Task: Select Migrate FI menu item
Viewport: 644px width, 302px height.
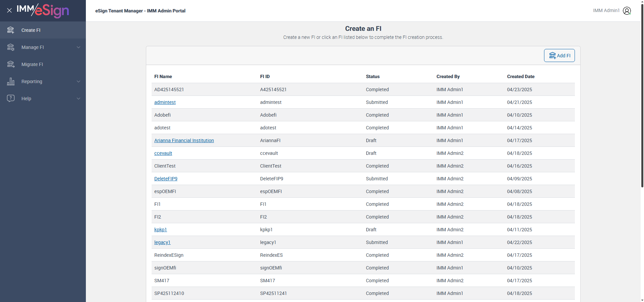Action: point(32,64)
